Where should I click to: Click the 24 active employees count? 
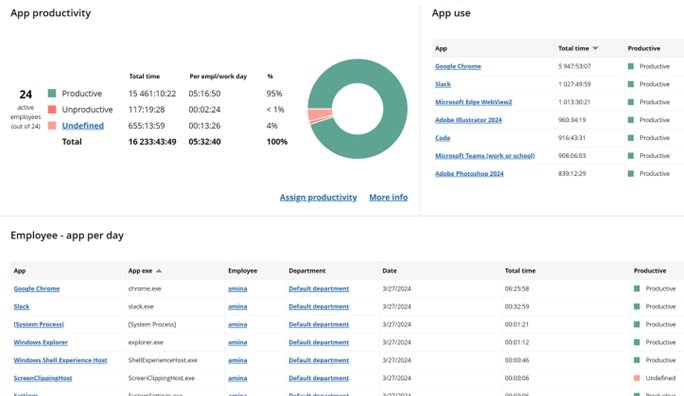click(x=26, y=95)
